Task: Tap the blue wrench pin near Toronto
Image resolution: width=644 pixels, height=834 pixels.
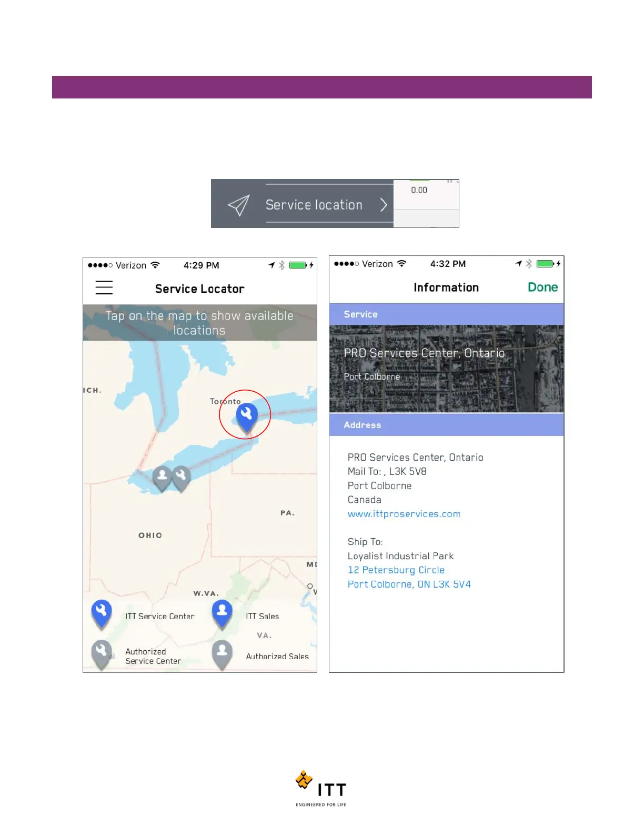Action: pyautogui.click(x=246, y=419)
